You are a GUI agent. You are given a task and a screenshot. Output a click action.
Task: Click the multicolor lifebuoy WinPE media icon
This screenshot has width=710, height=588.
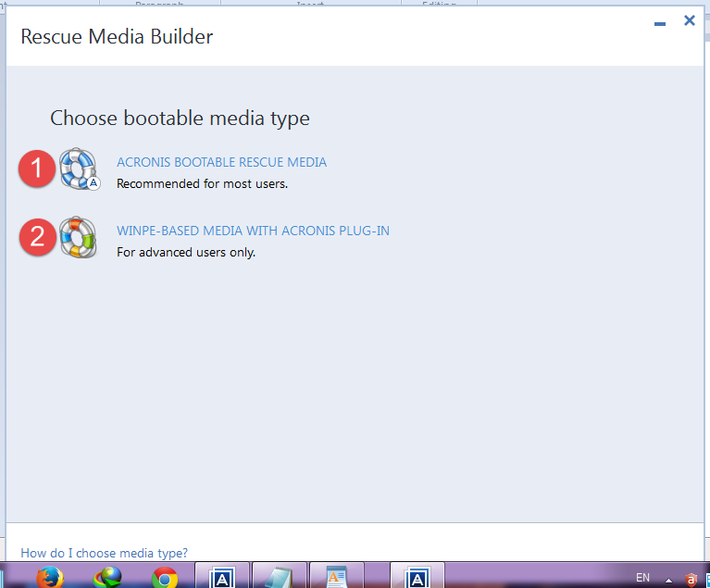click(x=79, y=237)
